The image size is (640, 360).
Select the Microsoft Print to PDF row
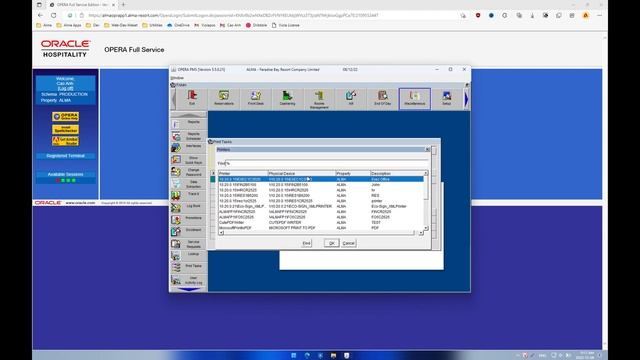point(320,228)
